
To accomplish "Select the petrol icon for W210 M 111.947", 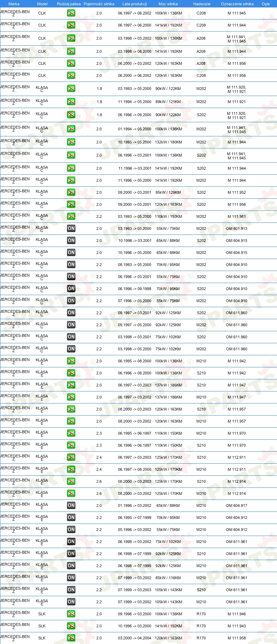I will click(x=71, y=397).
